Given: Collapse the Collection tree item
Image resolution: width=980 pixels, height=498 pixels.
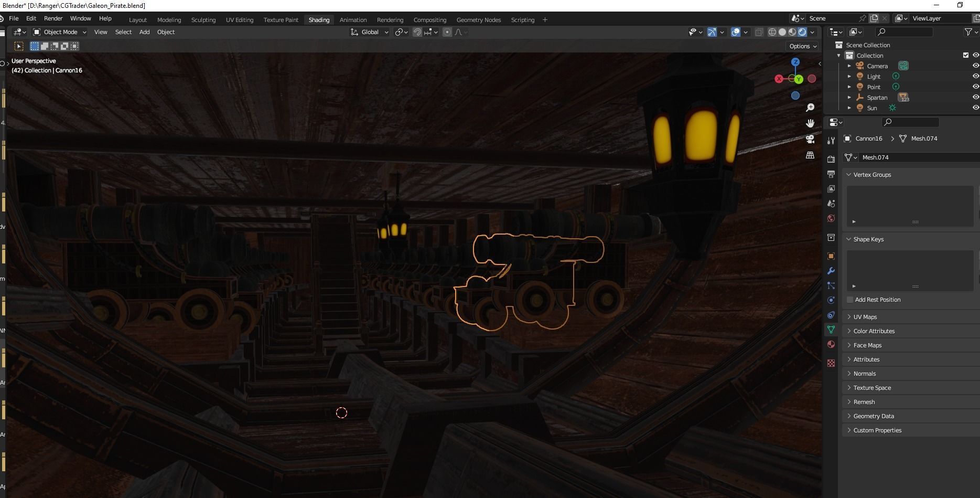Looking at the screenshot, I should pyautogui.click(x=839, y=55).
